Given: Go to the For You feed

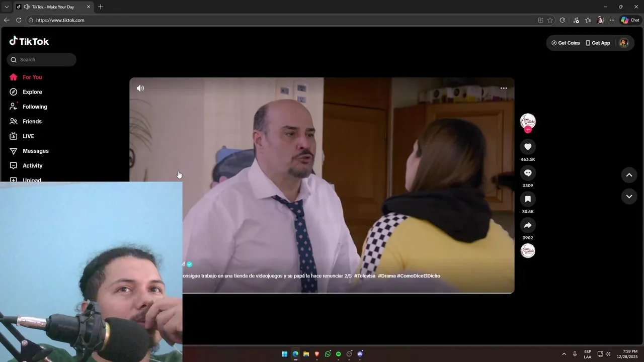Looking at the screenshot, I should pyautogui.click(x=32, y=77).
